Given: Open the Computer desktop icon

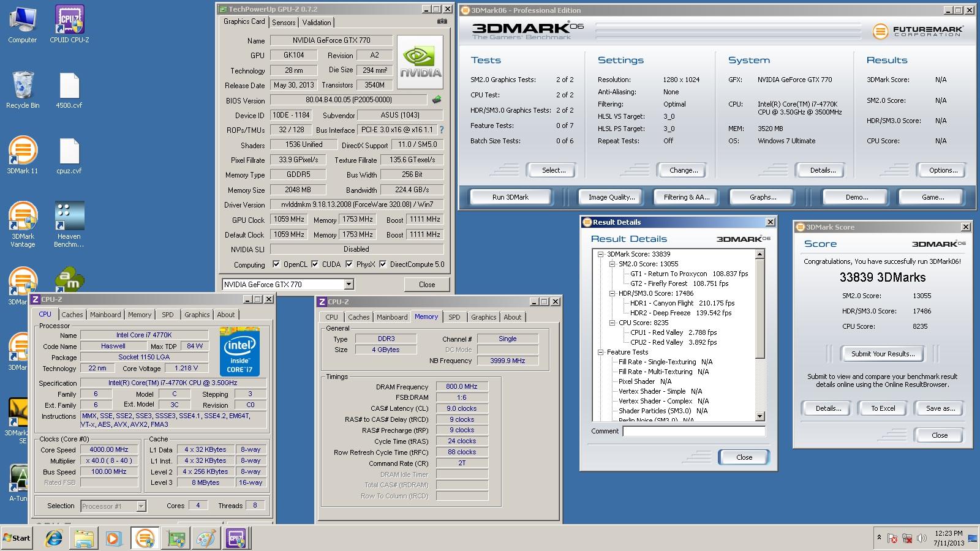Looking at the screenshot, I should (23, 24).
